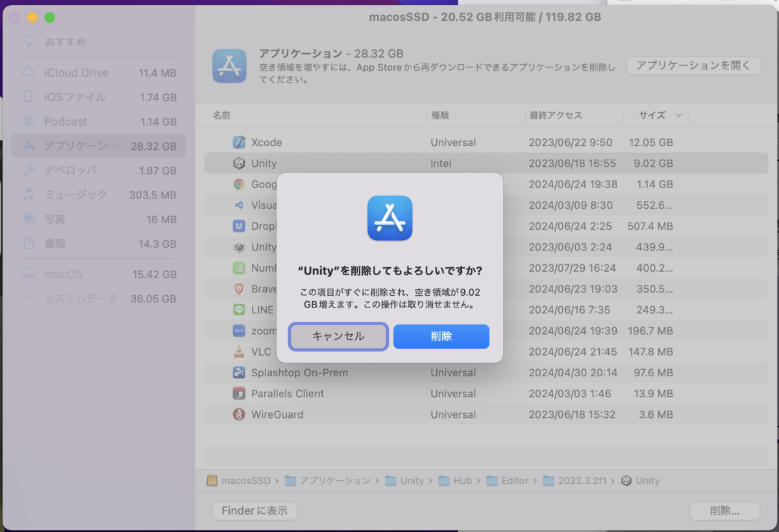Select iCloud Drive in the sidebar
779x532 pixels.
click(99, 73)
